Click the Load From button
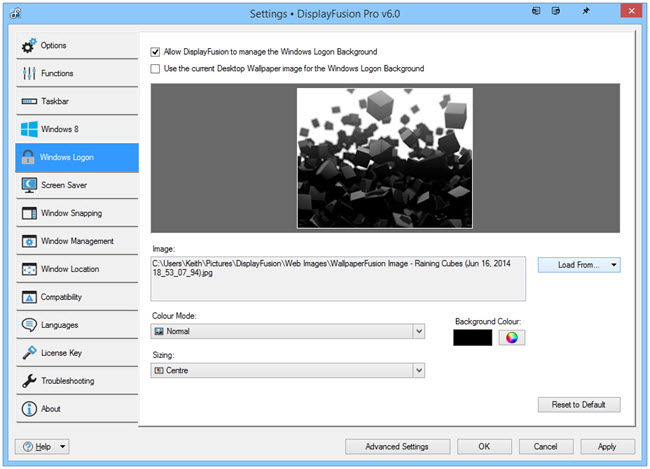The height and width of the screenshot is (469, 650). tap(579, 265)
